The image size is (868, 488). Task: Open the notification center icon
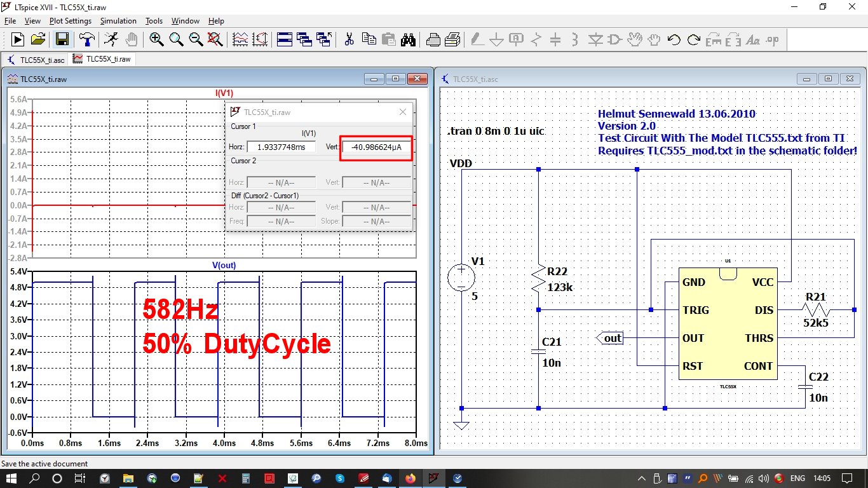[846, 478]
